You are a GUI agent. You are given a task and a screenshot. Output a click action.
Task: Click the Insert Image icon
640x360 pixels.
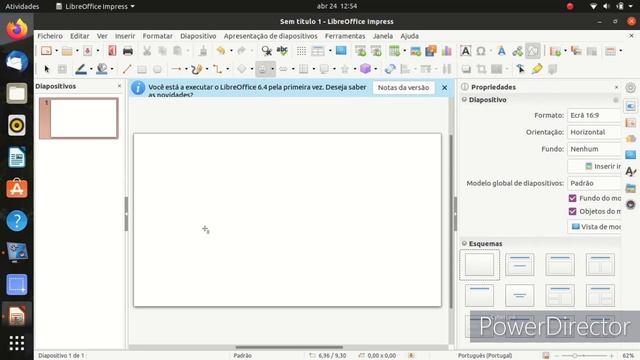pyautogui.click(x=416, y=51)
